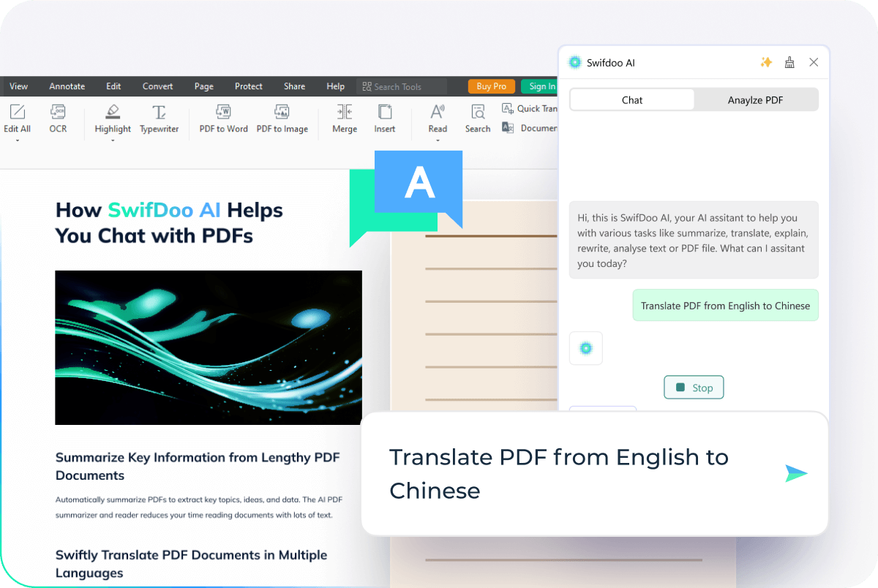This screenshot has width=878, height=588.
Task: Open the Convert menu
Action: (x=158, y=86)
